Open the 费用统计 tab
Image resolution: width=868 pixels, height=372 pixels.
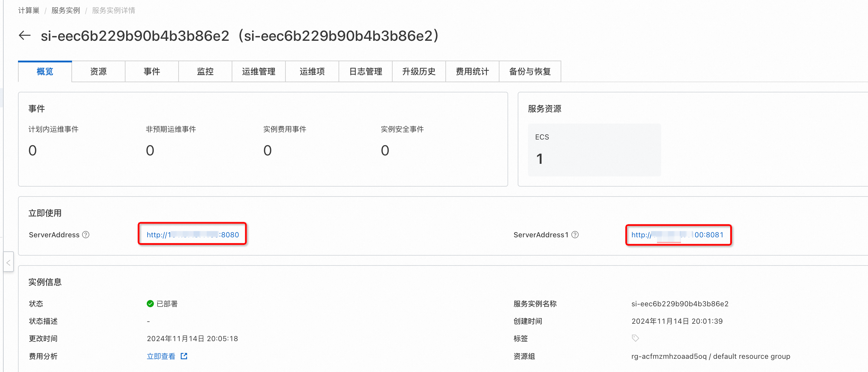pyautogui.click(x=472, y=71)
